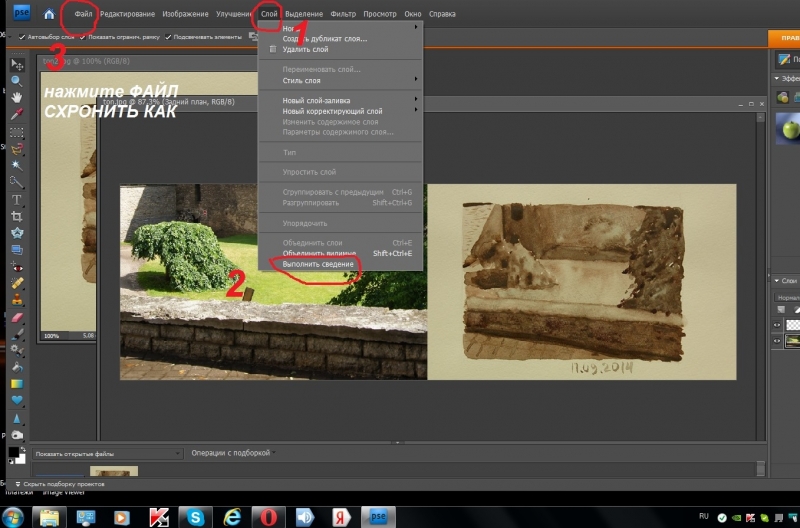
Task: Select the Eraser tool
Action: pos(16,316)
